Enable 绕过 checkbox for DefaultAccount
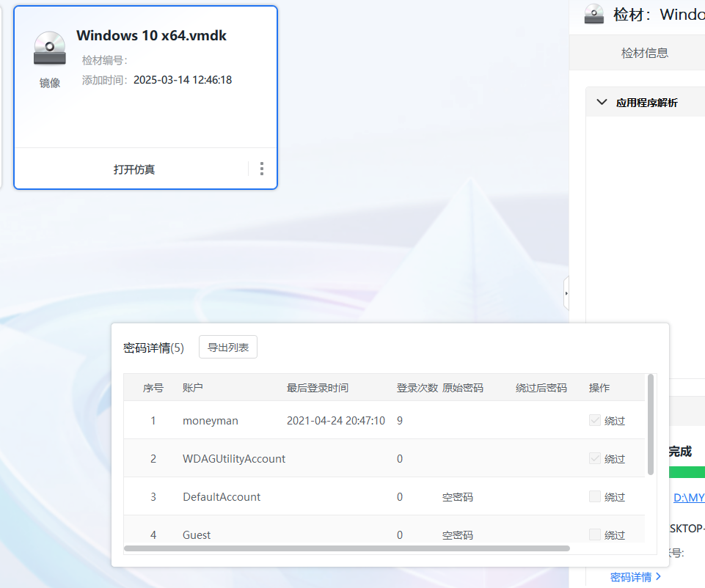The height and width of the screenshot is (588, 705). 595,496
